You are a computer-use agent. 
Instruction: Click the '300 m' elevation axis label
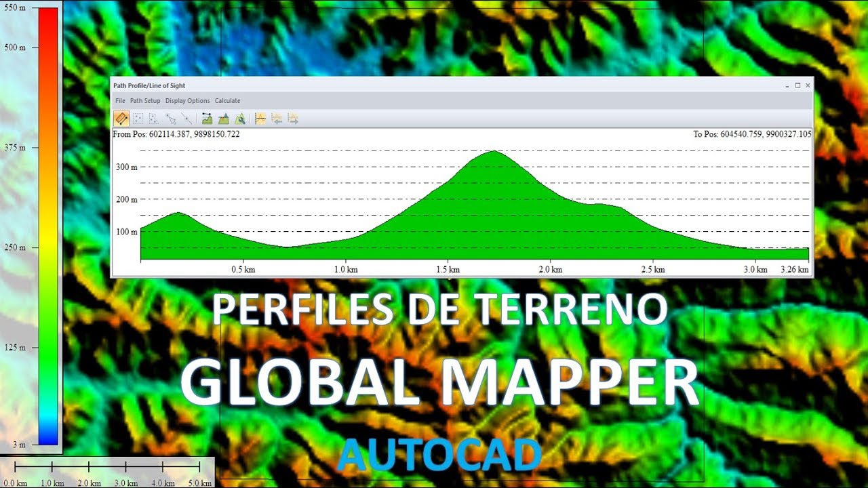pyautogui.click(x=126, y=167)
